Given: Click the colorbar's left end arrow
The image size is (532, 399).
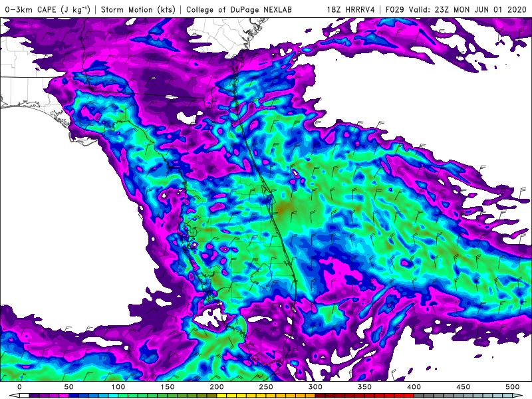Looking at the screenshot, I should (14, 396).
